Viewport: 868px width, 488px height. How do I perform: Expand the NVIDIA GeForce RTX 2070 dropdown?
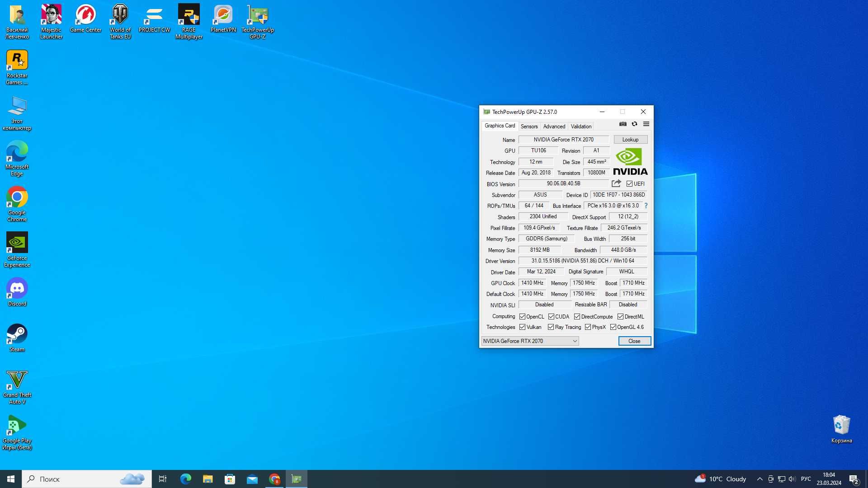click(x=530, y=341)
